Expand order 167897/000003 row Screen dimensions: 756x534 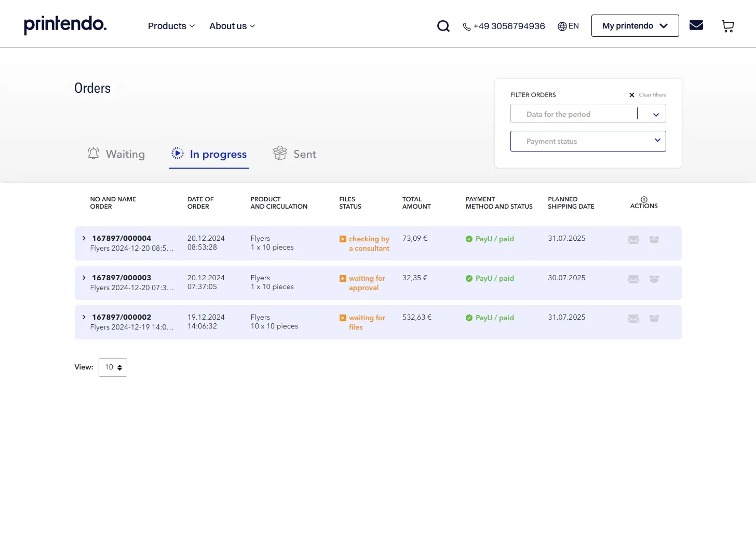[x=84, y=278]
